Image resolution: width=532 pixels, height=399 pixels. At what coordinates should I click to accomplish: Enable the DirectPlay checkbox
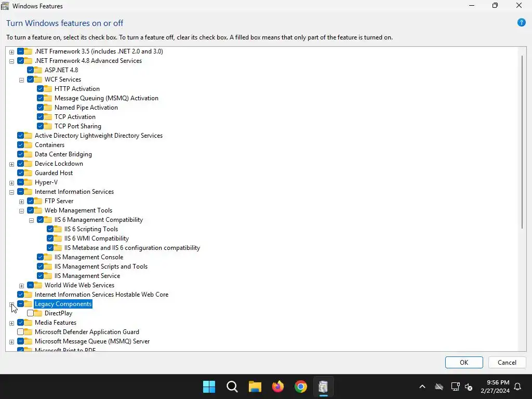click(30, 313)
